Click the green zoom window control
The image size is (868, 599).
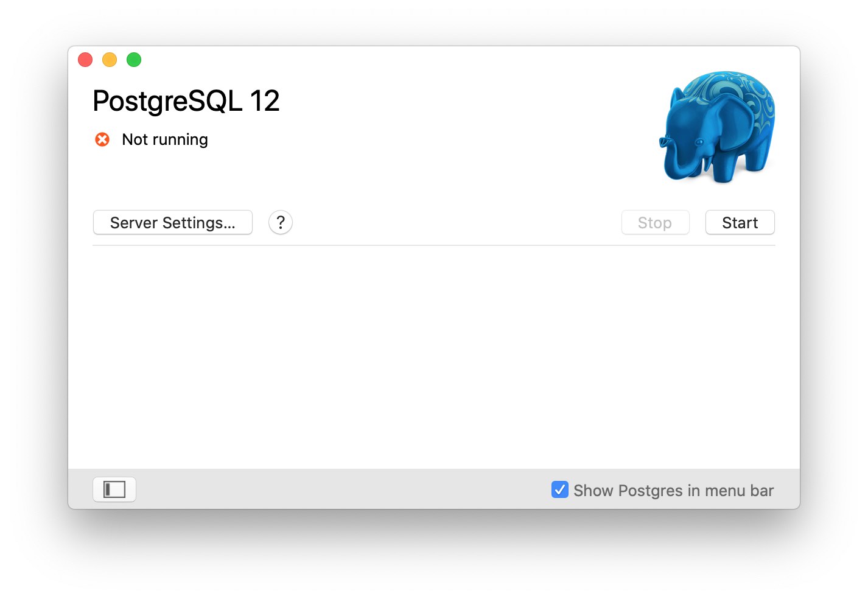click(x=133, y=59)
